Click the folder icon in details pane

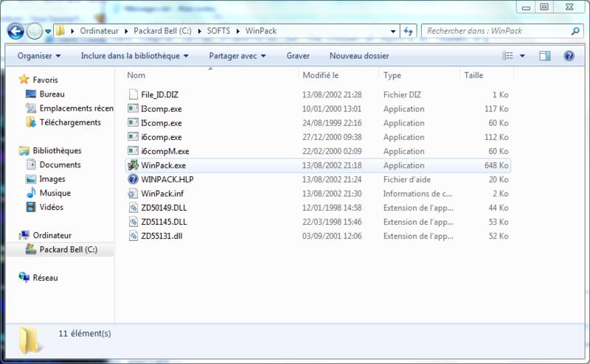point(29,340)
